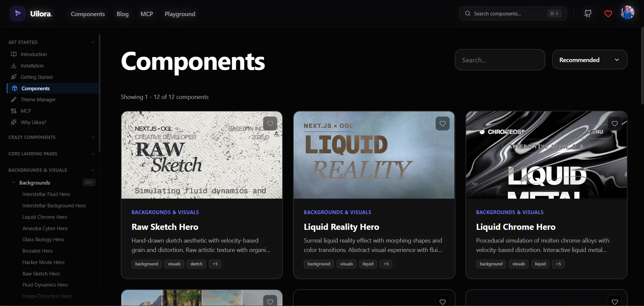Click the Raw Sketch Hero card title
This screenshot has height=306, width=644.
165,227
